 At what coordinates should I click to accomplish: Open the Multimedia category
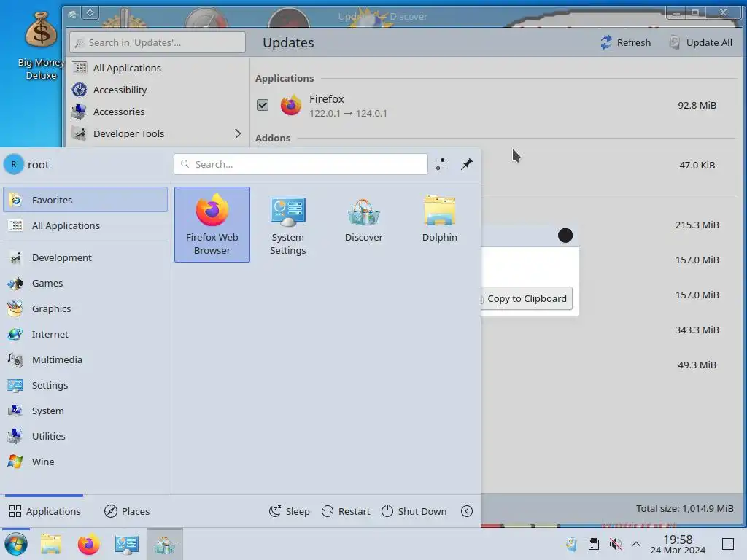point(85,359)
